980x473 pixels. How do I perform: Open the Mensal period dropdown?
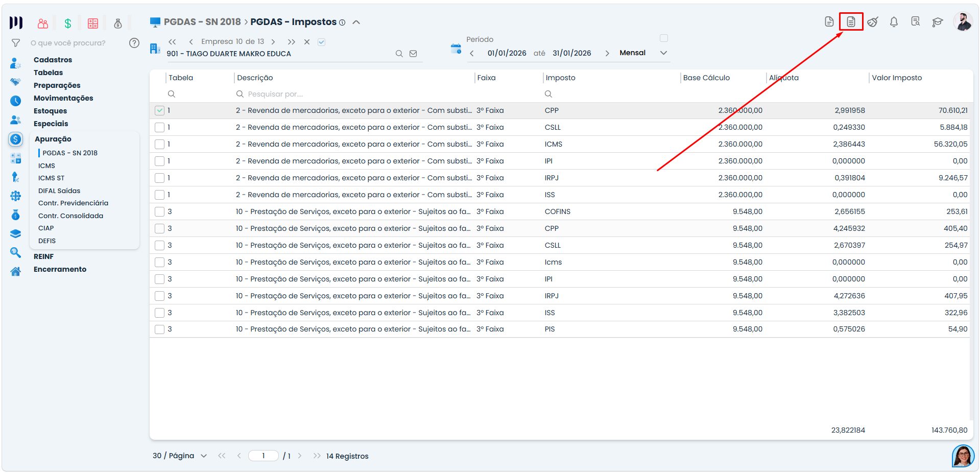click(643, 53)
